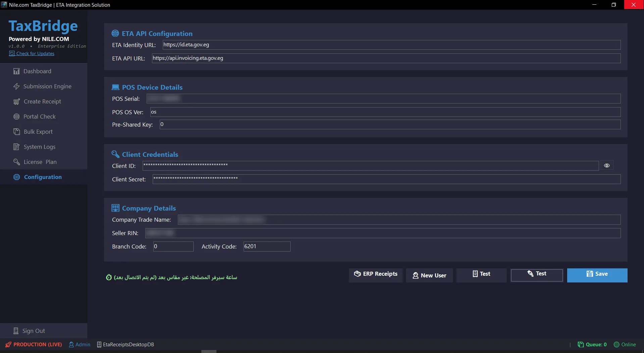Click the Activity Code field
This screenshot has width=644, height=353.
(267, 247)
